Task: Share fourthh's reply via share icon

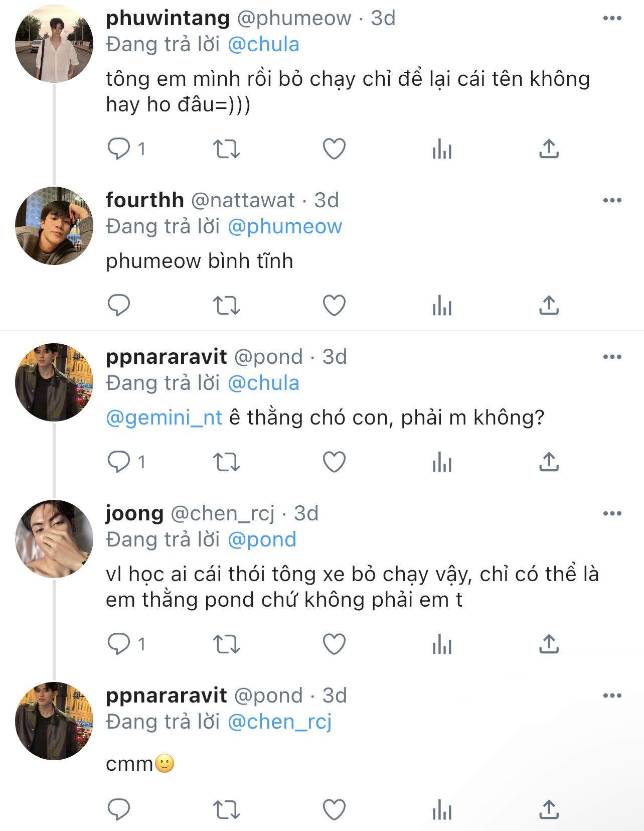Action: (549, 305)
